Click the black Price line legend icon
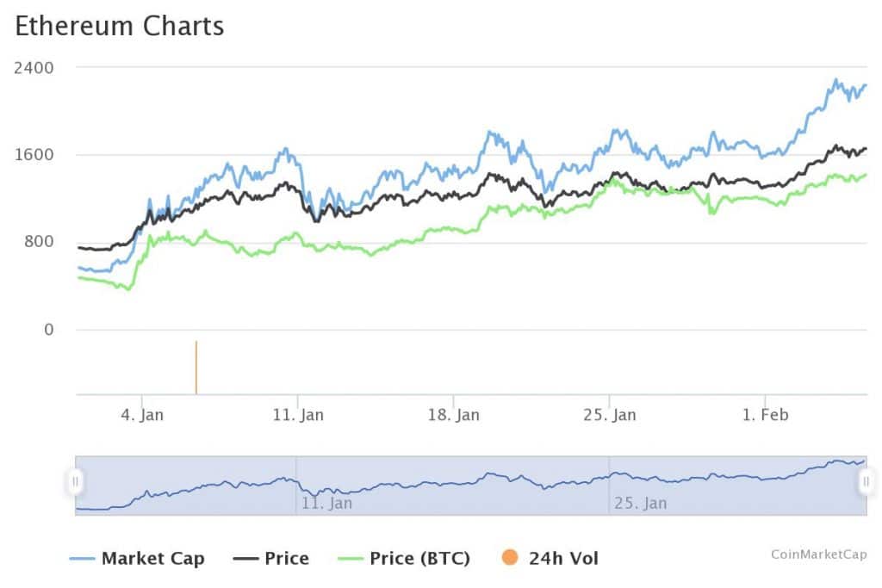Screen dimensions: 882x588 [x=246, y=558]
